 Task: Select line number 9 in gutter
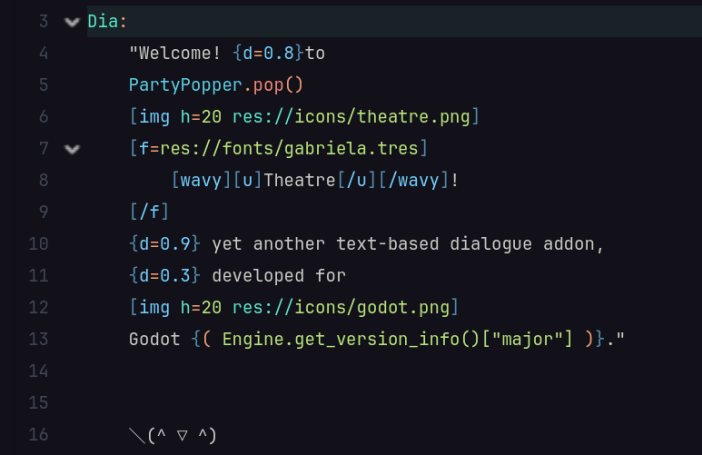[43, 212]
